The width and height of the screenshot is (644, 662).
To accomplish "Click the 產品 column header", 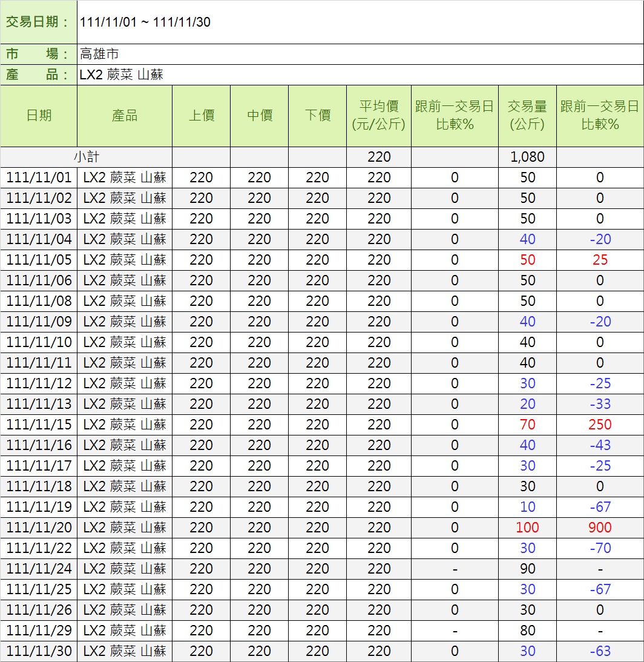I will click(x=125, y=116).
